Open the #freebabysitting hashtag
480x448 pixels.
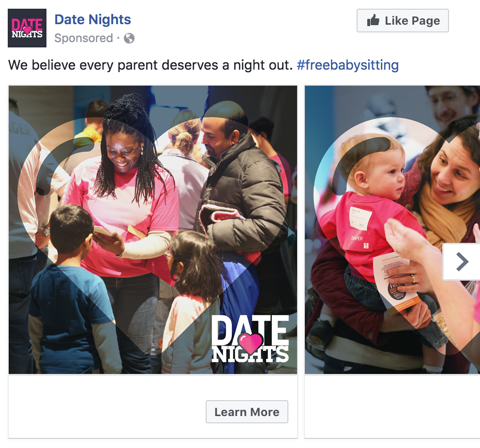[348, 65]
